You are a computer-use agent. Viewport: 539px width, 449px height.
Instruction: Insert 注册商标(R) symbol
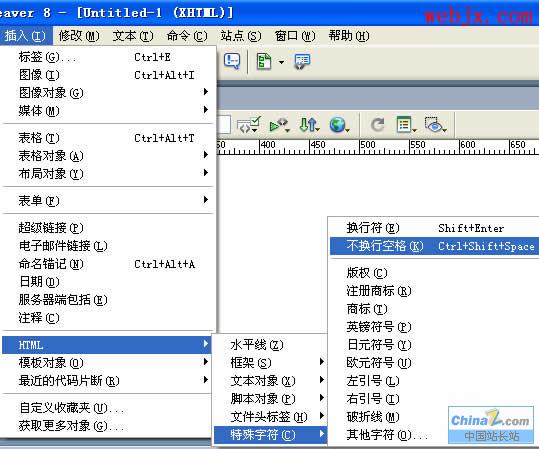434,291
